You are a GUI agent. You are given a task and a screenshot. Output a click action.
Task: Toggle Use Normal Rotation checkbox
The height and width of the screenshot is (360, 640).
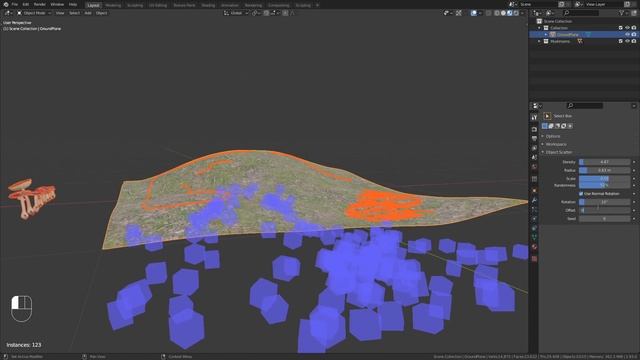coord(581,193)
